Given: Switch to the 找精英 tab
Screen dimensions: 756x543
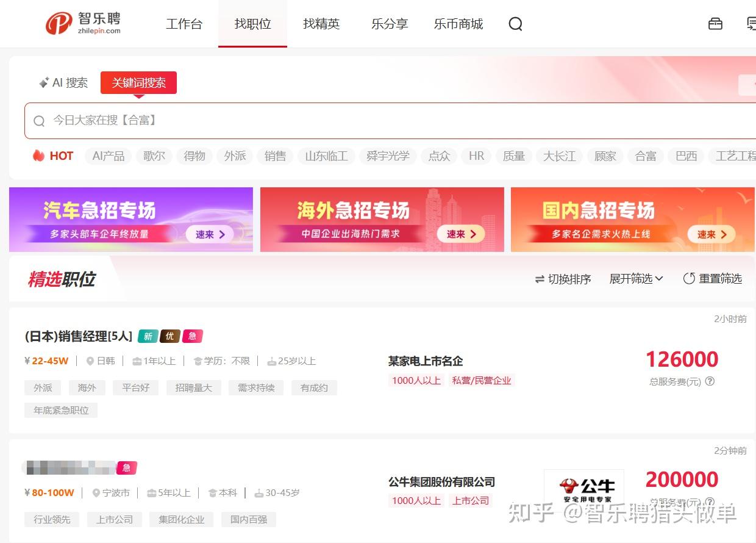Looking at the screenshot, I should pyautogui.click(x=321, y=24).
